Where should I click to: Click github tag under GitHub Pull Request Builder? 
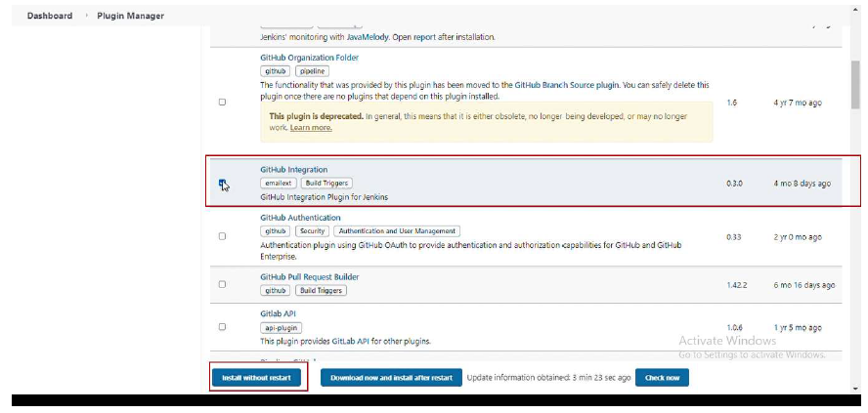[x=275, y=290]
